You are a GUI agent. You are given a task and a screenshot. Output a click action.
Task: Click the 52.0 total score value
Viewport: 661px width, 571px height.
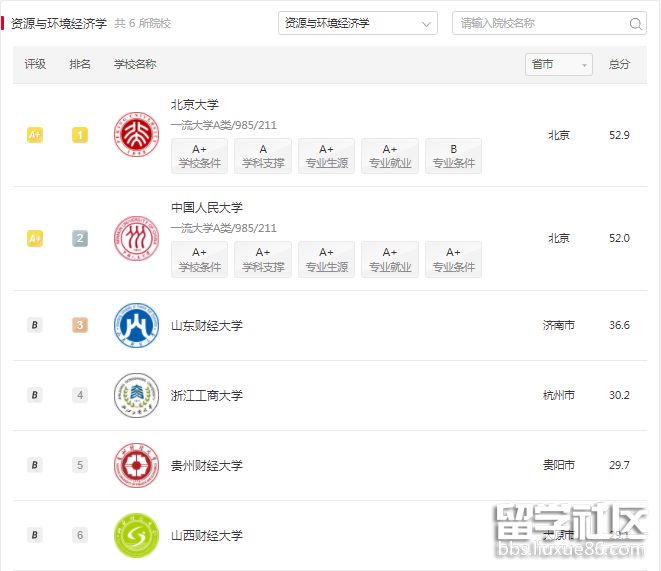pyautogui.click(x=619, y=238)
